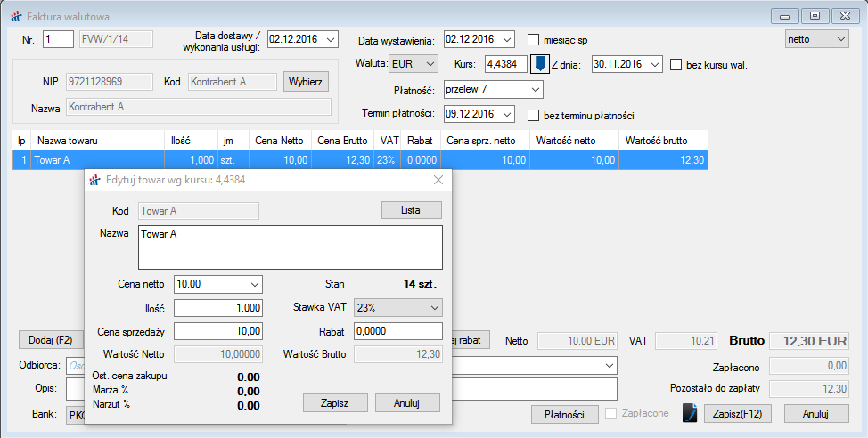Screen dimensions: 868x438
Task: Click Wybierz to choose a contractor
Action: (x=306, y=82)
